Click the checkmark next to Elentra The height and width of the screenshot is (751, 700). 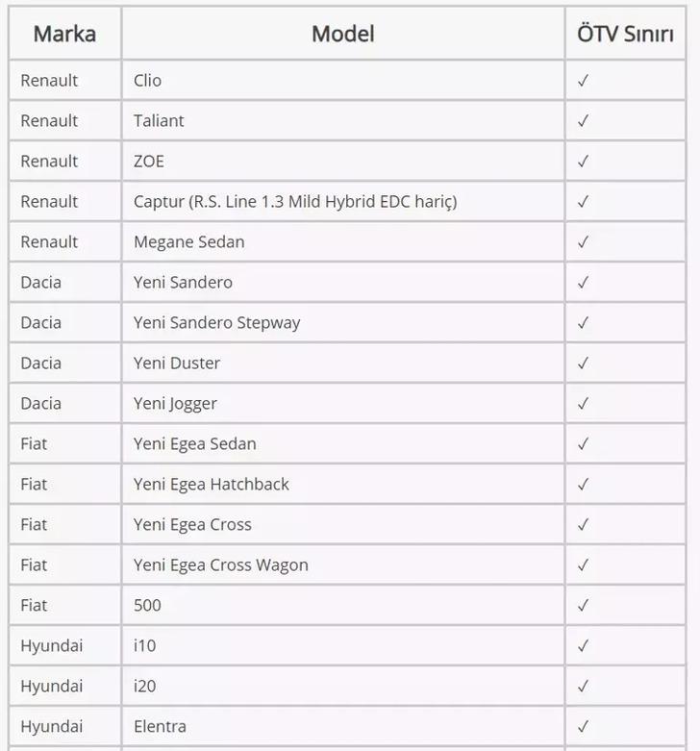583,727
